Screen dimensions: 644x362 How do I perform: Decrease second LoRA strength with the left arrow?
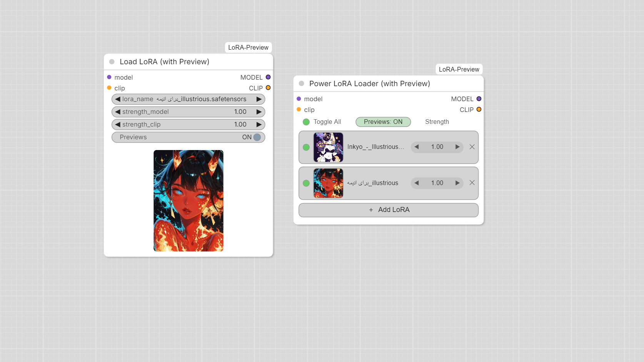[x=417, y=183]
